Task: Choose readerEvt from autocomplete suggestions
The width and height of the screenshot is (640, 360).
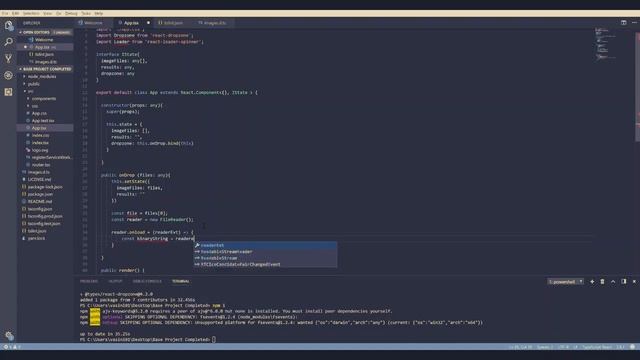Action: (265, 245)
